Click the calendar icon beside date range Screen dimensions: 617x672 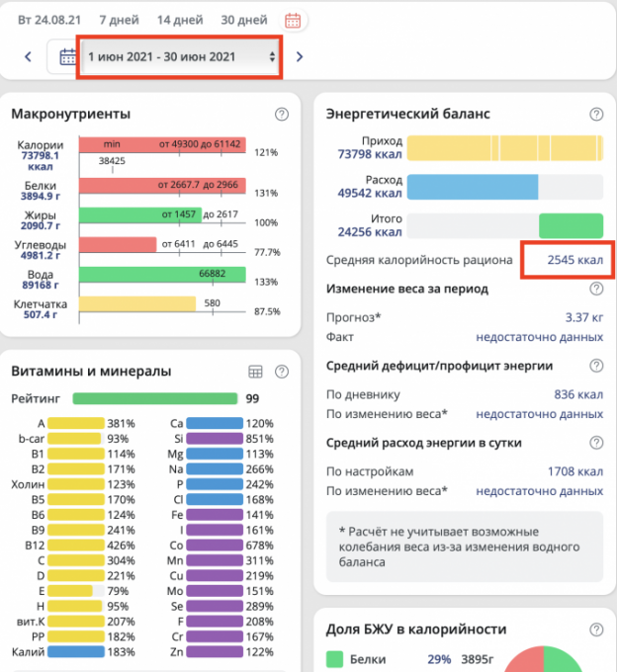(x=67, y=56)
